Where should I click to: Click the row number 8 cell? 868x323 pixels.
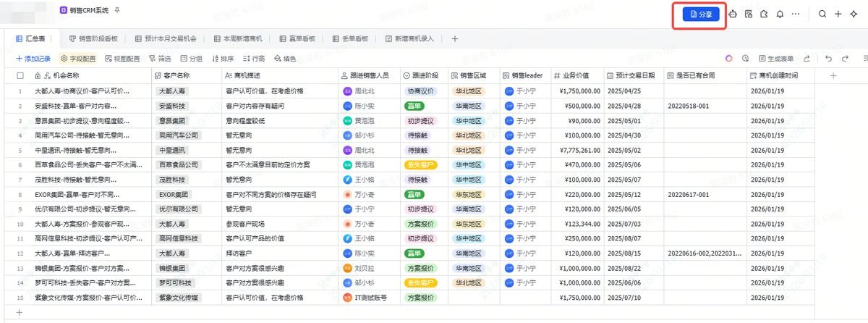20,195
